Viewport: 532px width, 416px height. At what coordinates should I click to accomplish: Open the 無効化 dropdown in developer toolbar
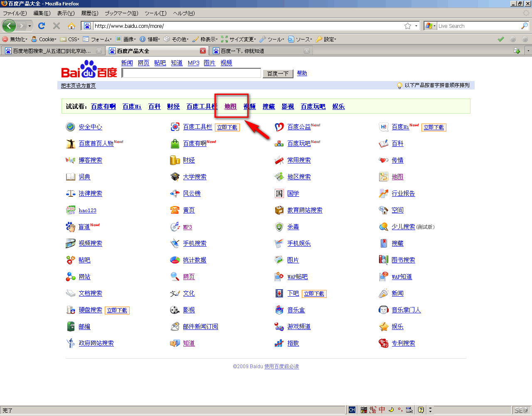coord(15,39)
